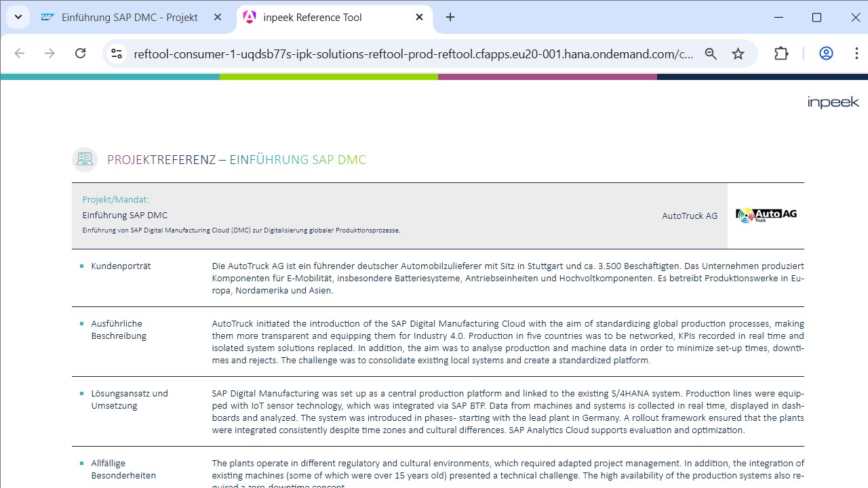
Task: Click the project reference laptop icon
Action: click(85, 160)
